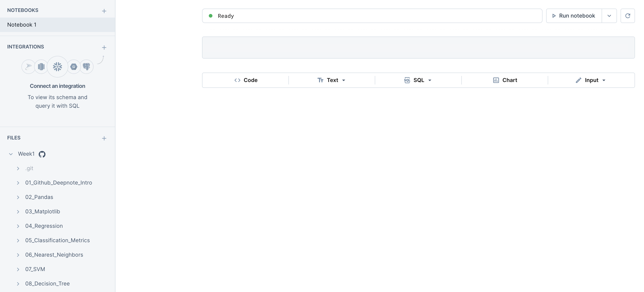Select Notebook 1 in sidebar
644x292 pixels.
tap(22, 25)
